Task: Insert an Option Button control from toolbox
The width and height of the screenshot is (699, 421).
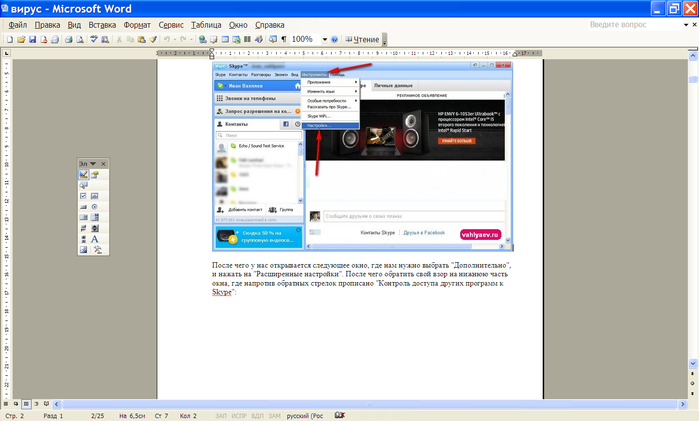Action: (x=95, y=207)
